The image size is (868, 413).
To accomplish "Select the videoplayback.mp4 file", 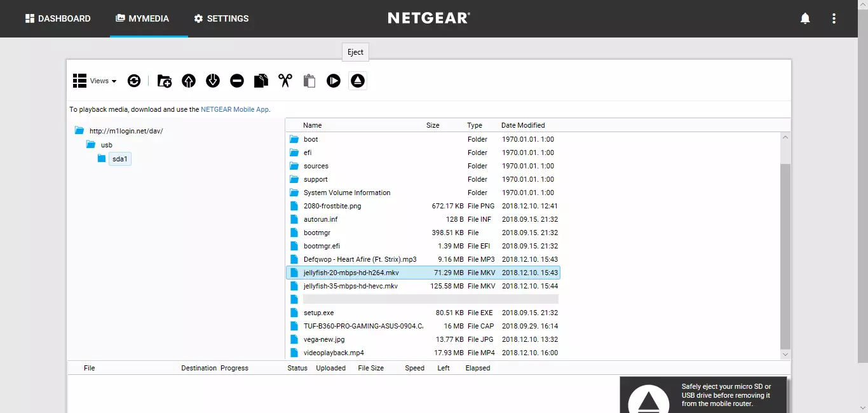I will 423,353.
